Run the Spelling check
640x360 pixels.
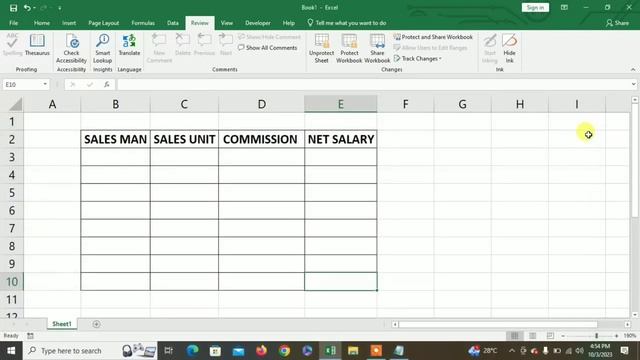click(13, 45)
